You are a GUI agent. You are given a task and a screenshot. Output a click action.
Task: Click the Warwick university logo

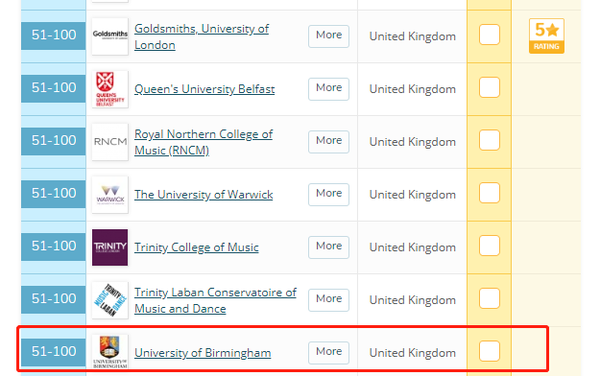(x=110, y=195)
